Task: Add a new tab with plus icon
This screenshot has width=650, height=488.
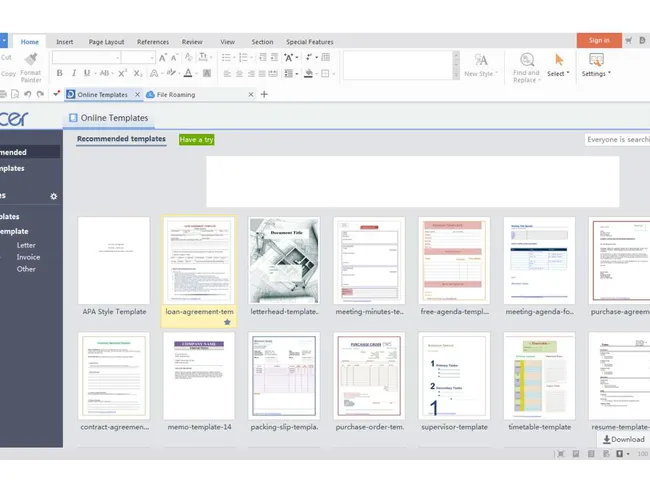Action: click(264, 95)
